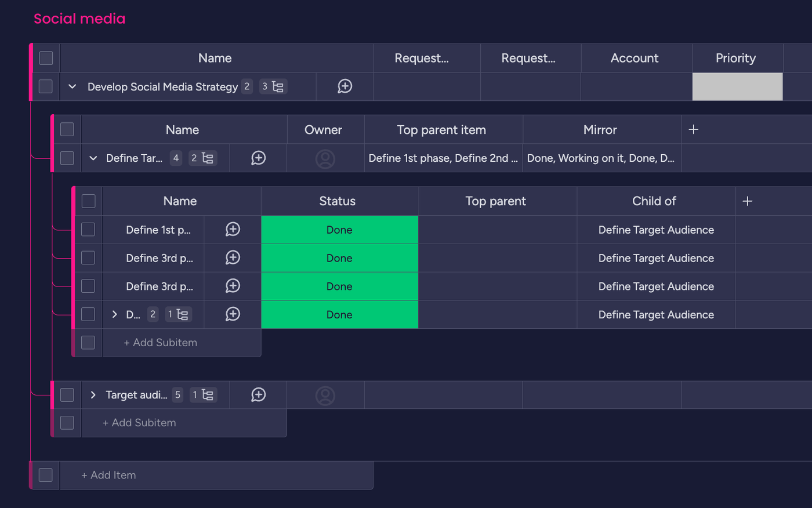
Task: Add column after Mirror column
Action: tap(694, 130)
